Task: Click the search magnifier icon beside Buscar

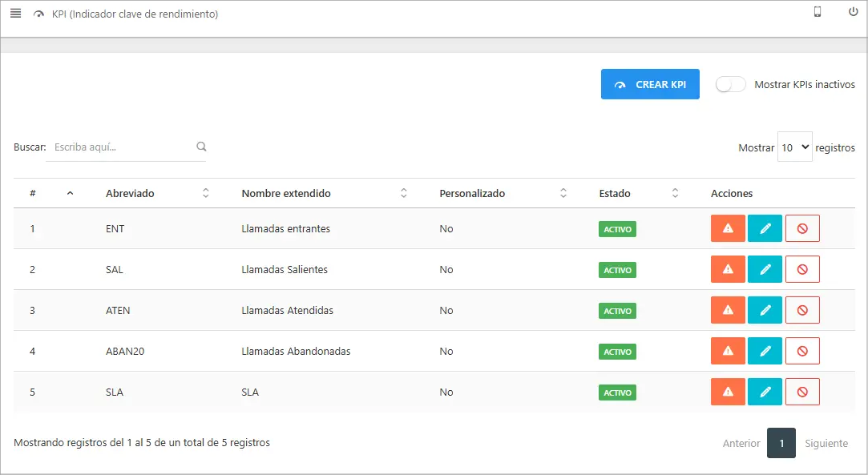Action: click(x=200, y=147)
